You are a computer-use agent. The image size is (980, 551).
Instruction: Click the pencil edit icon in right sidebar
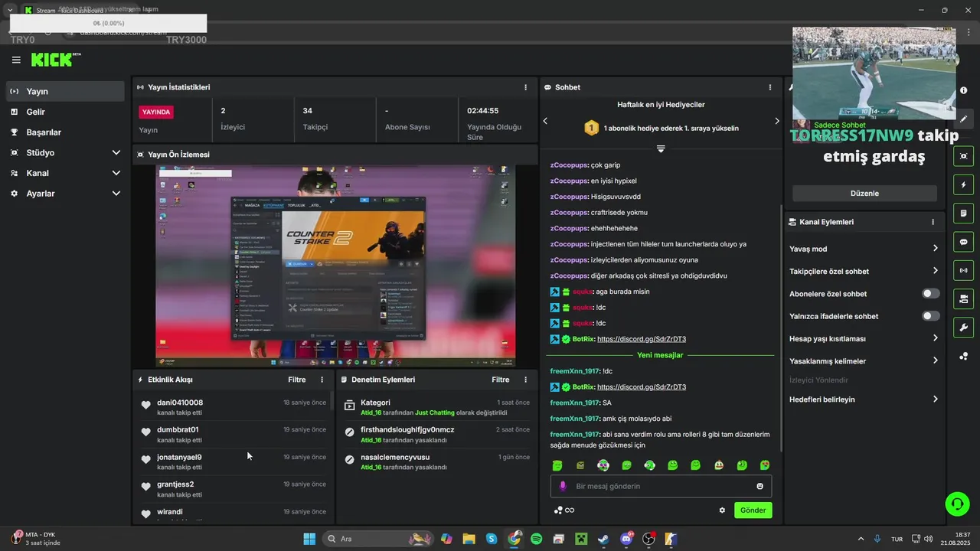click(x=963, y=119)
